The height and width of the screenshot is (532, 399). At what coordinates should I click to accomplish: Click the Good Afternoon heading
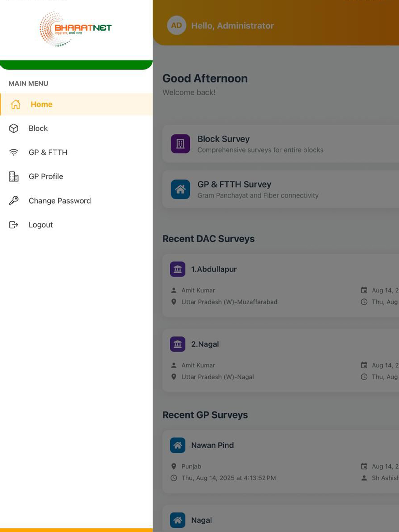point(205,78)
